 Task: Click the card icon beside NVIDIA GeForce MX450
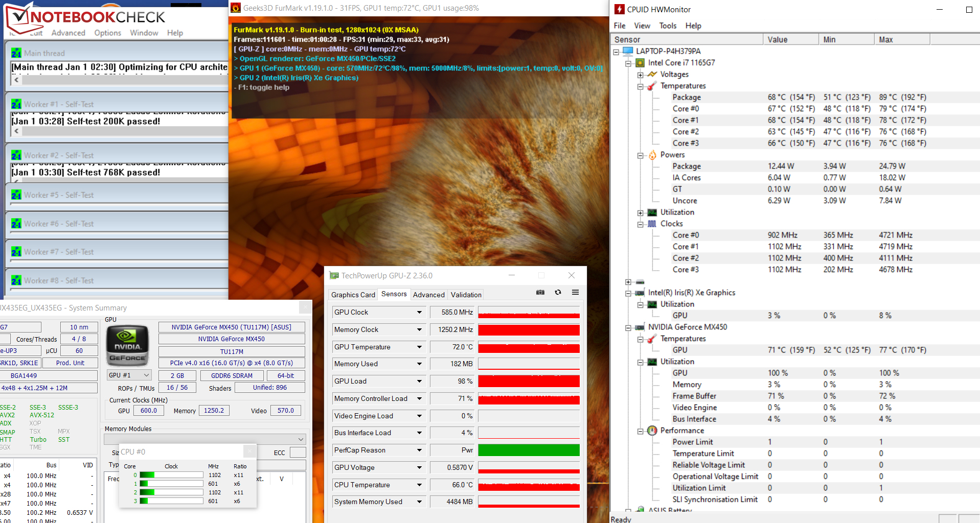click(640, 327)
